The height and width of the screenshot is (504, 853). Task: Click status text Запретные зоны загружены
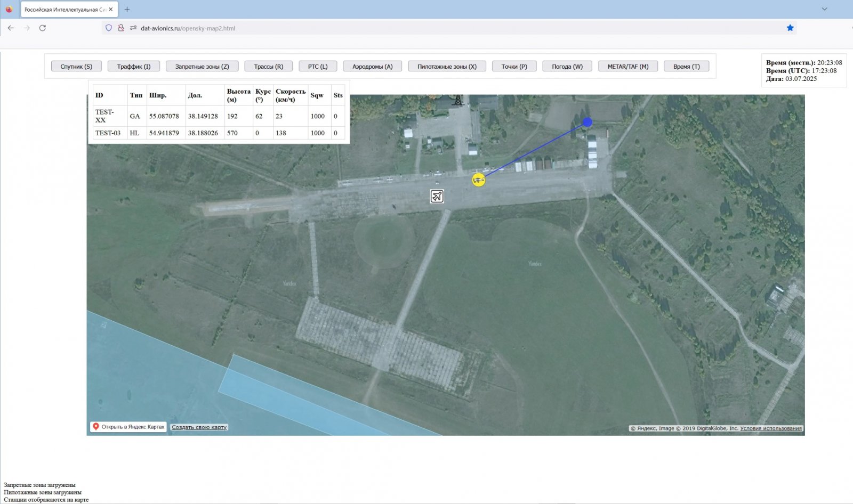click(39, 485)
